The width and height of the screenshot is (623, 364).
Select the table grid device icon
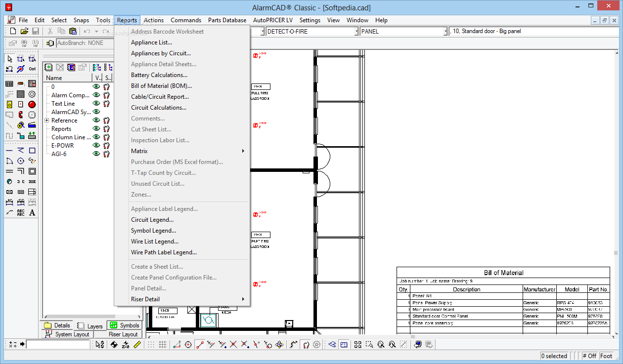(x=9, y=84)
